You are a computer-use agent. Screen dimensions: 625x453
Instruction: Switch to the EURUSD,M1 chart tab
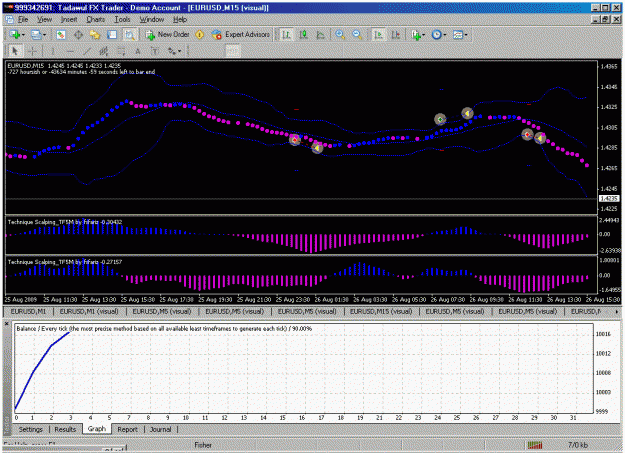[28, 311]
